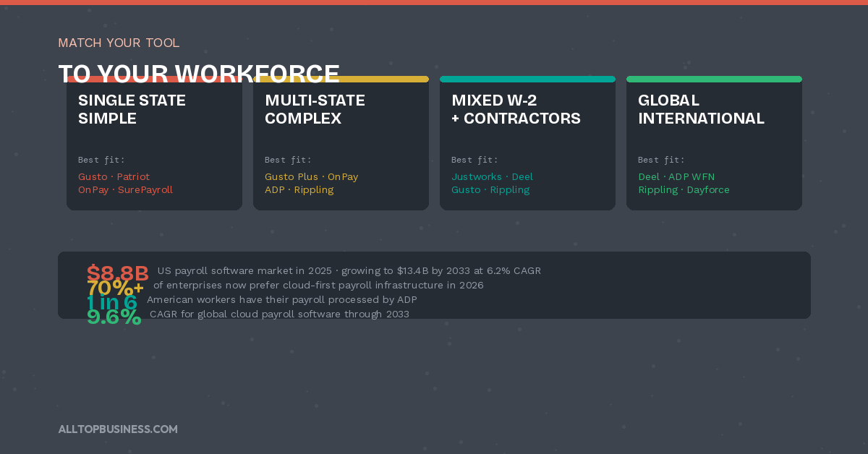The height and width of the screenshot is (454, 868).
Task: Click 'Best fit:' label in Mixed W-2 card
Action: point(475,160)
